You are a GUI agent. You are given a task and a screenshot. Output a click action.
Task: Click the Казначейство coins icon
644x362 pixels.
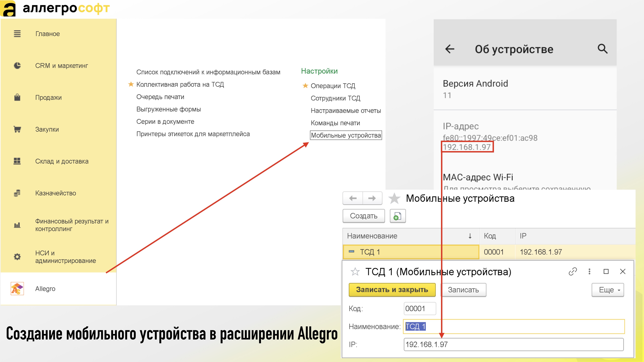pos(17,193)
